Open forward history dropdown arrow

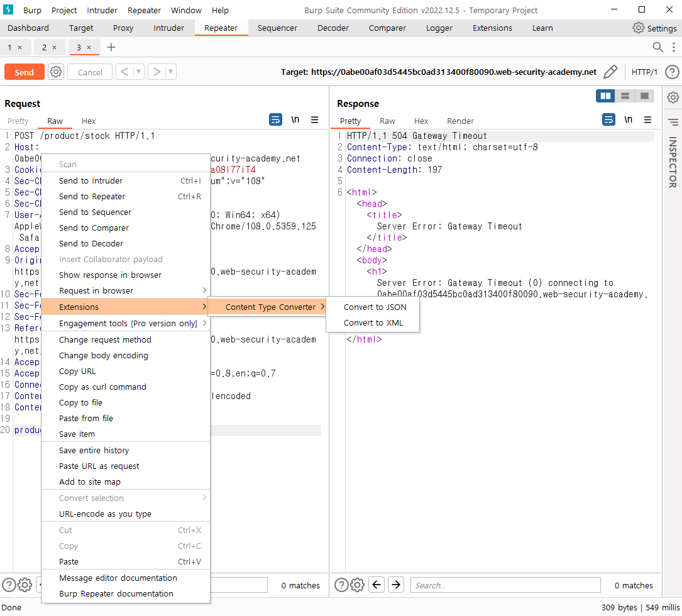[x=170, y=72]
